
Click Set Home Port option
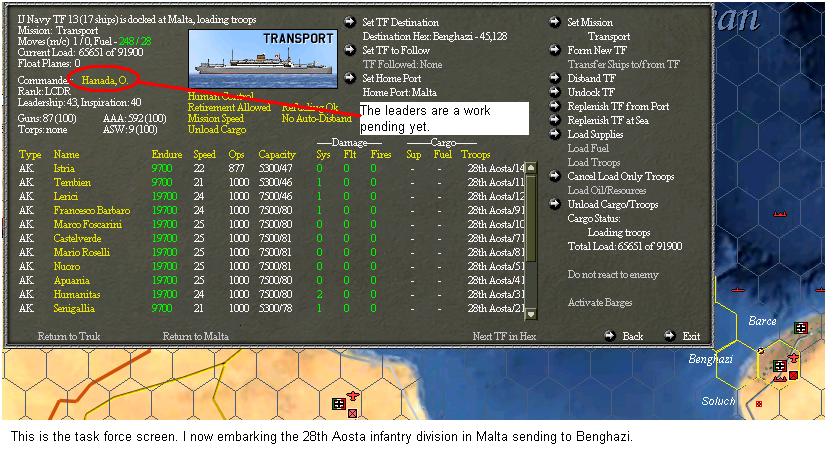(x=391, y=78)
